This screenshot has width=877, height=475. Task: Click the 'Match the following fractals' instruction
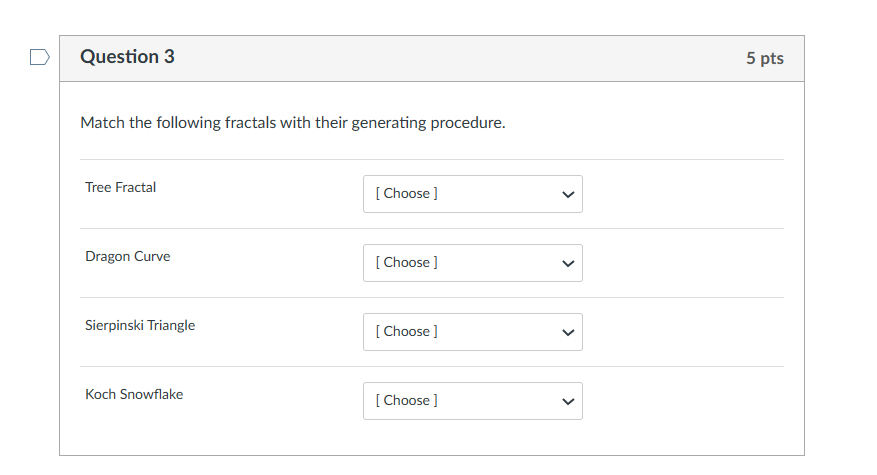pyautogui.click(x=293, y=123)
